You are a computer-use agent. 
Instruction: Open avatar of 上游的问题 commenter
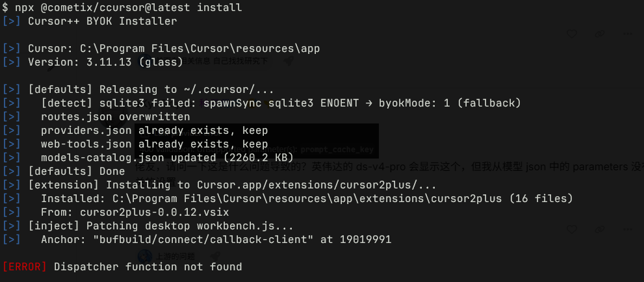click(144, 257)
